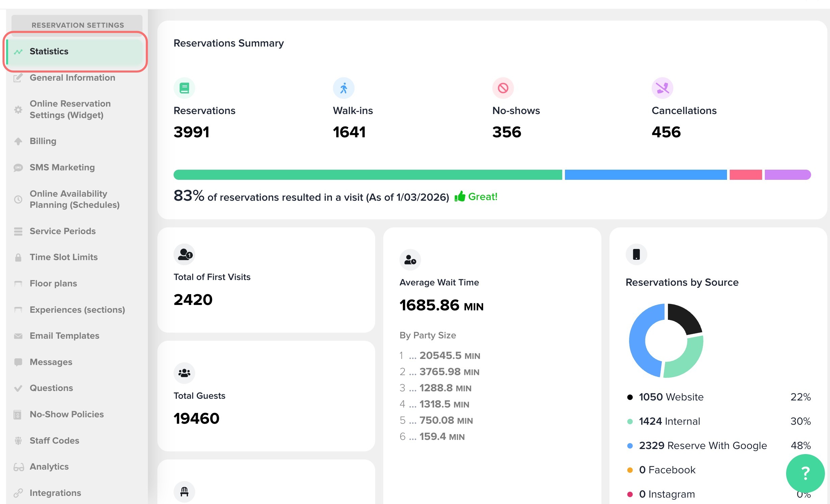Open Time Slot Limits settings
The image size is (830, 504).
tap(63, 257)
